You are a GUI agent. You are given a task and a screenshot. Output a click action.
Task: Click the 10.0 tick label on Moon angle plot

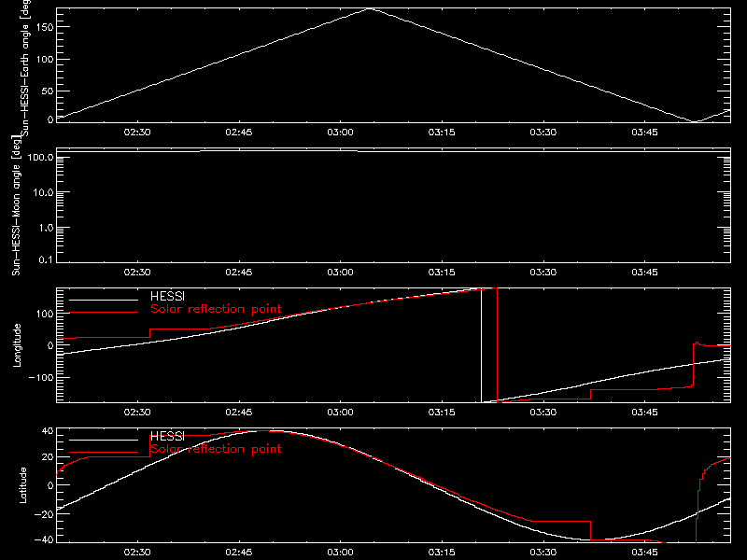click(x=43, y=192)
